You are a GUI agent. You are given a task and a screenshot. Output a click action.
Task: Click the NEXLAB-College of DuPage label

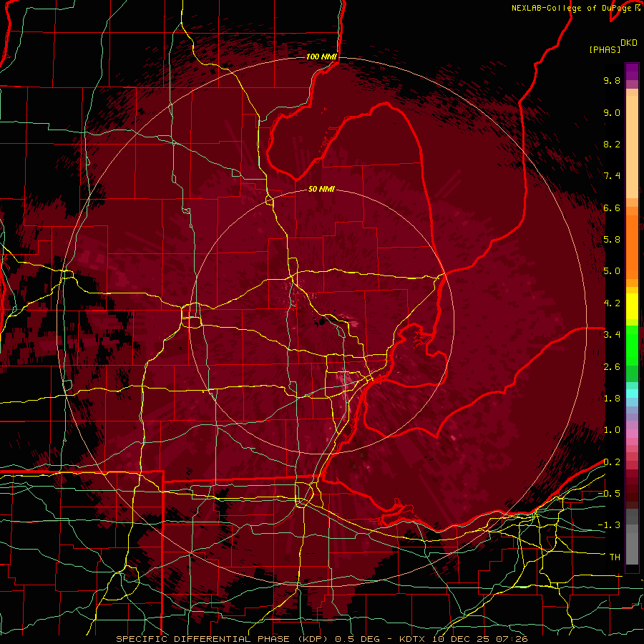coord(571,8)
